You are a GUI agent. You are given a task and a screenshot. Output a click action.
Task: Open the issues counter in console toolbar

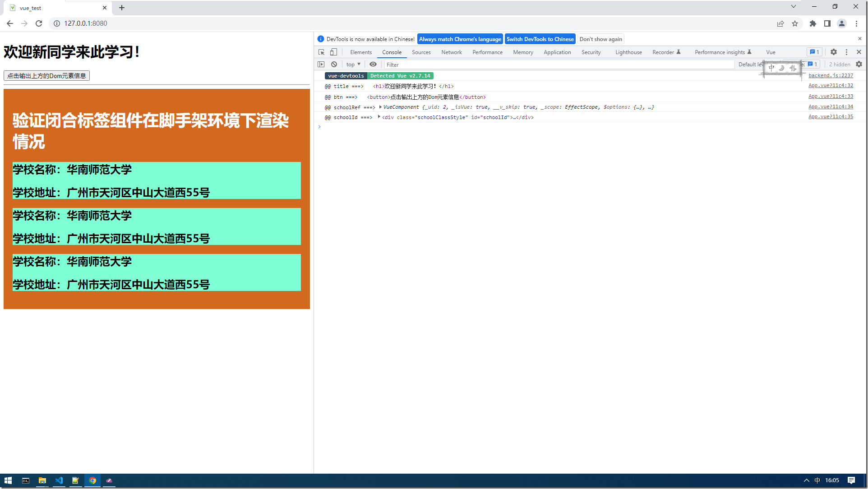click(x=813, y=65)
